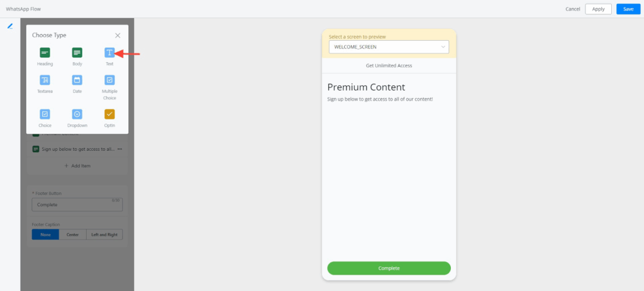Select the Heading component type
Image resolution: width=644 pixels, height=291 pixels.
pos(45,53)
